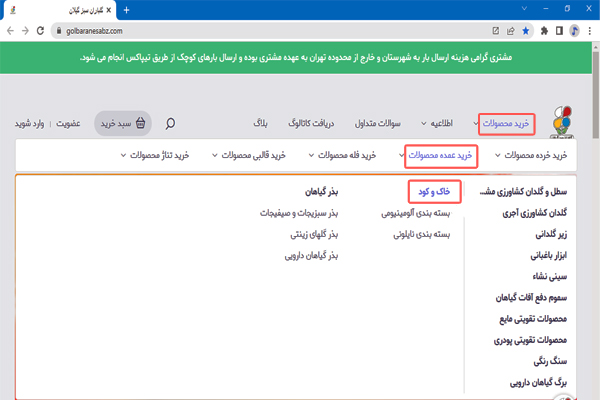This screenshot has height=400, width=600.
Task: Open بذر سبزیجات و صیفیجات link
Action: [x=299, y=213]
